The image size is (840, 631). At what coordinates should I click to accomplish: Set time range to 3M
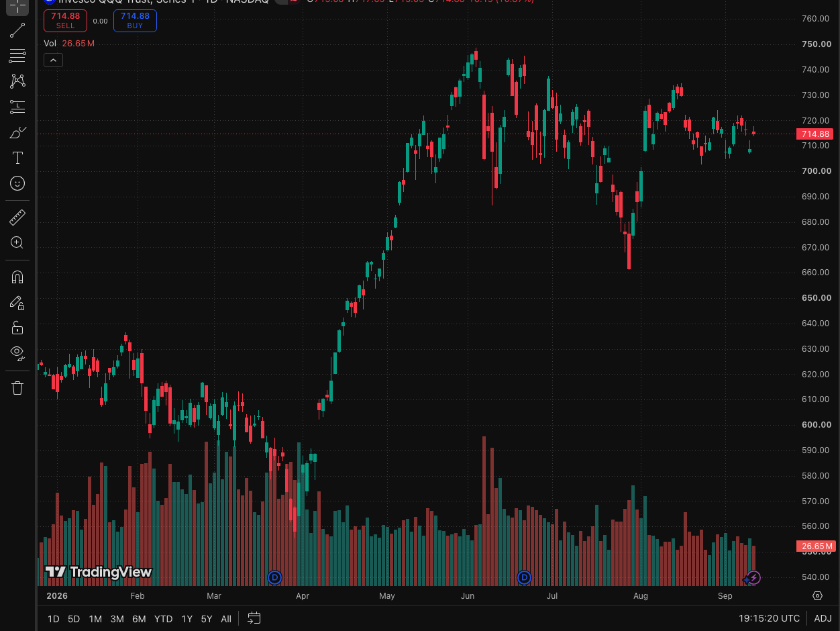pyautogui.click(x=117, y=619)
